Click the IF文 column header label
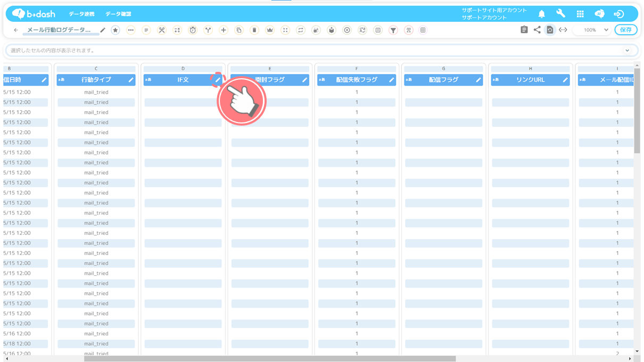 183,80
